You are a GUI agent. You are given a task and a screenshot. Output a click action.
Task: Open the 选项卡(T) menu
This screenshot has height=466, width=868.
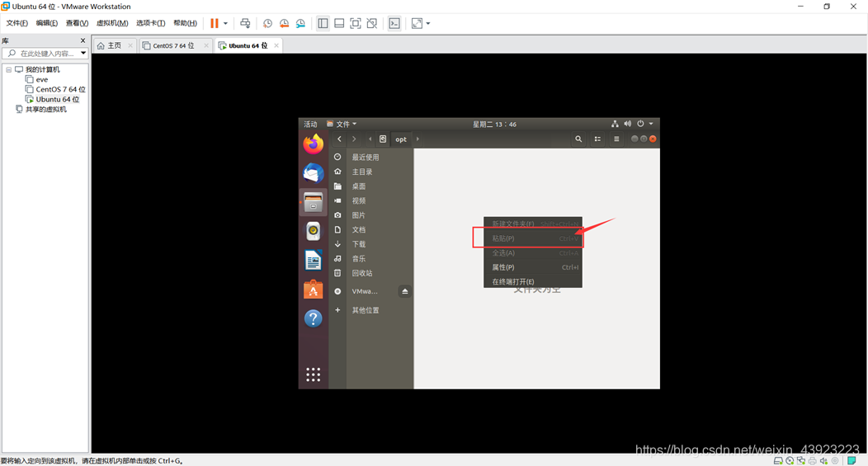150,23
